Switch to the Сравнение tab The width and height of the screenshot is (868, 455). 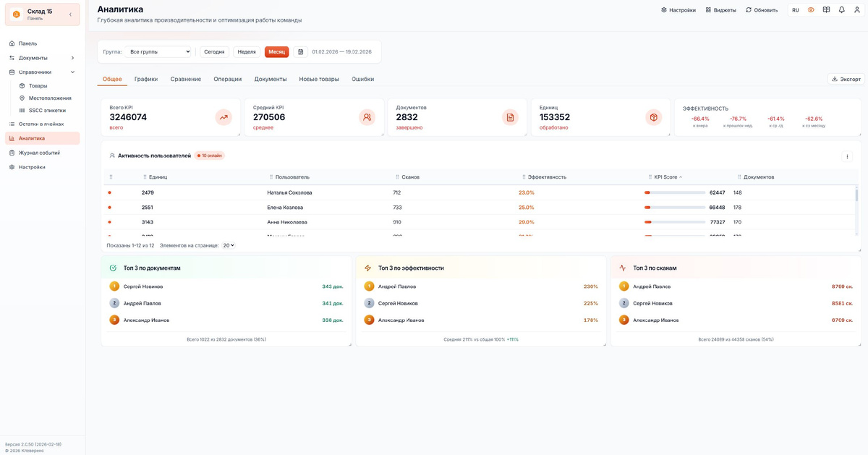point(186,79)
